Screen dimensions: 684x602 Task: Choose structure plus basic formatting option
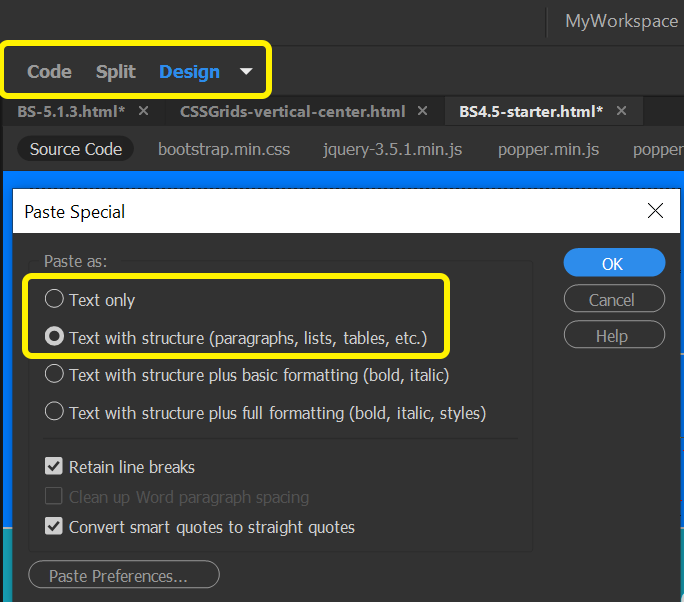click(54, 375)
